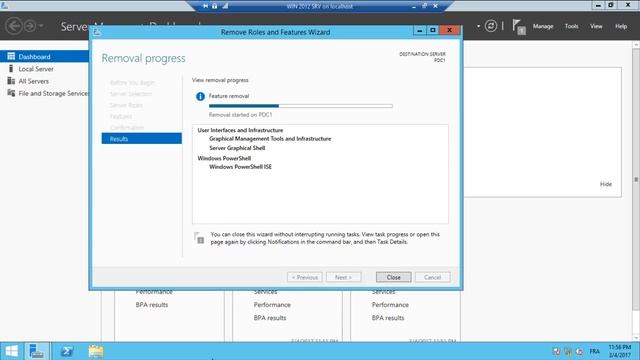
Task: Open the Help menu
Action: (621, 26)
